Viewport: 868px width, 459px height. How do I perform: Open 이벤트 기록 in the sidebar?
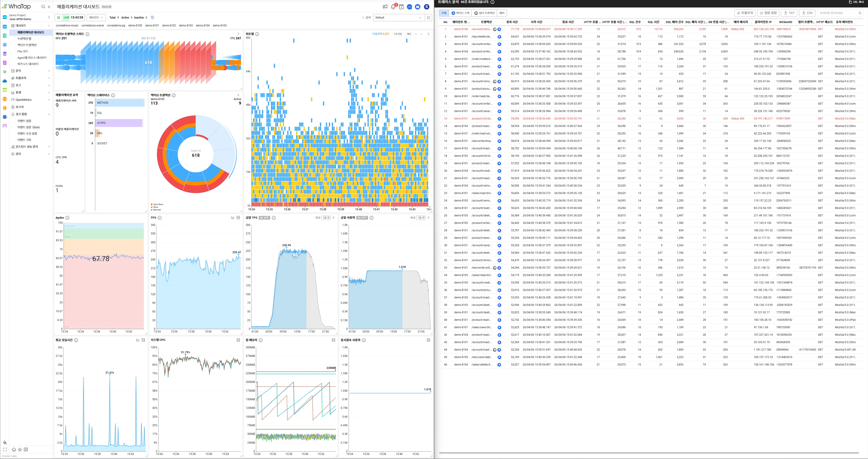pos(24,140)
